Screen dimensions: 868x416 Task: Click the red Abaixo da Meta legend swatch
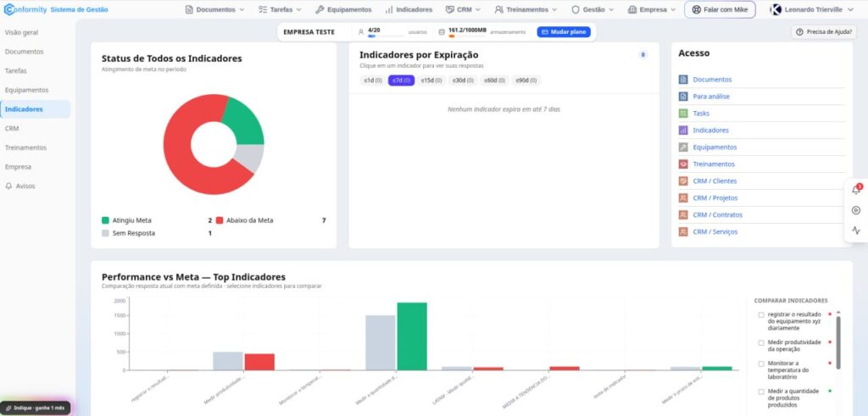tap(220, 220)
